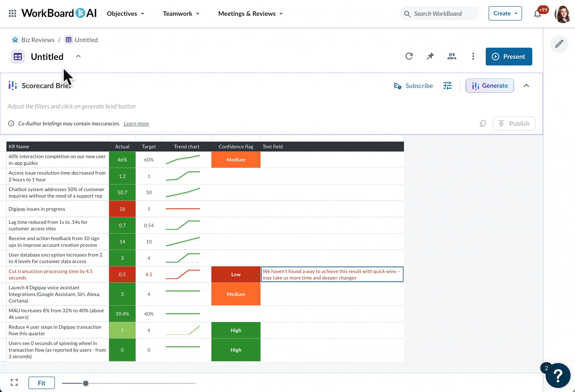
Task: Open the notifications bell
Action: pos(537,14)
